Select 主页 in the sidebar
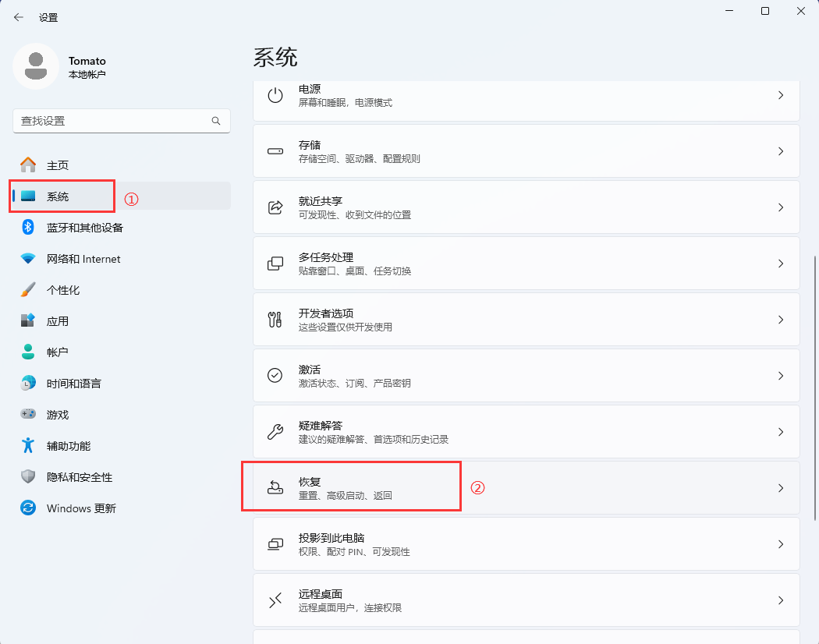 coord(58,165)
